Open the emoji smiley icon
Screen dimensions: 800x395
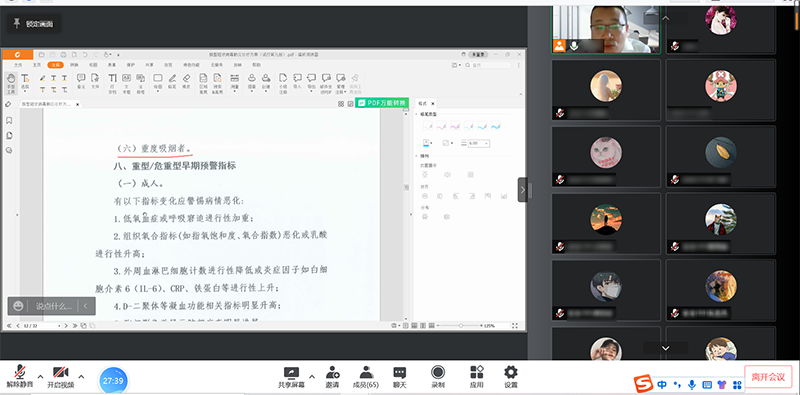click(18, 306)
